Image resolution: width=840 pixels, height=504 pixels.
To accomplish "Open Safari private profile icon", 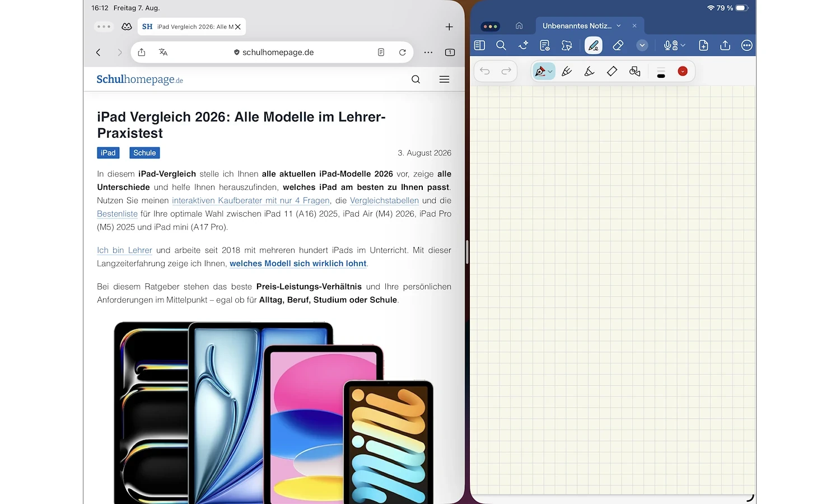I will (x=127, y=26).
